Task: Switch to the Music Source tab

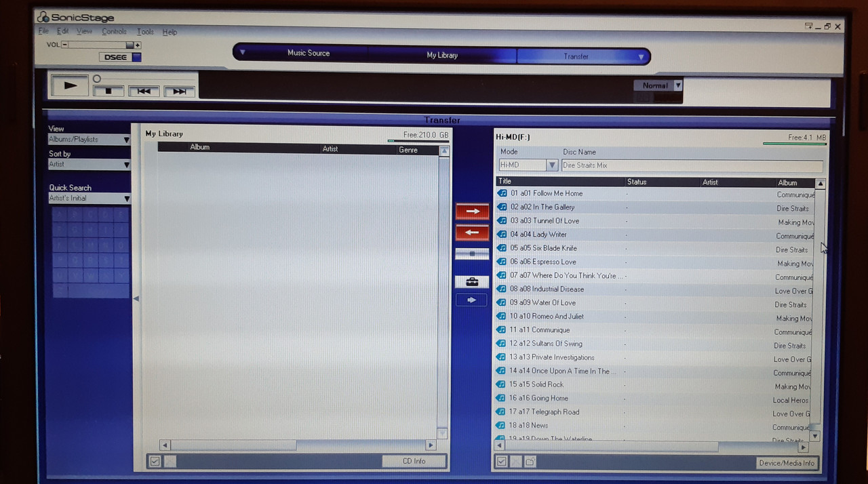Action: (309, 53)
